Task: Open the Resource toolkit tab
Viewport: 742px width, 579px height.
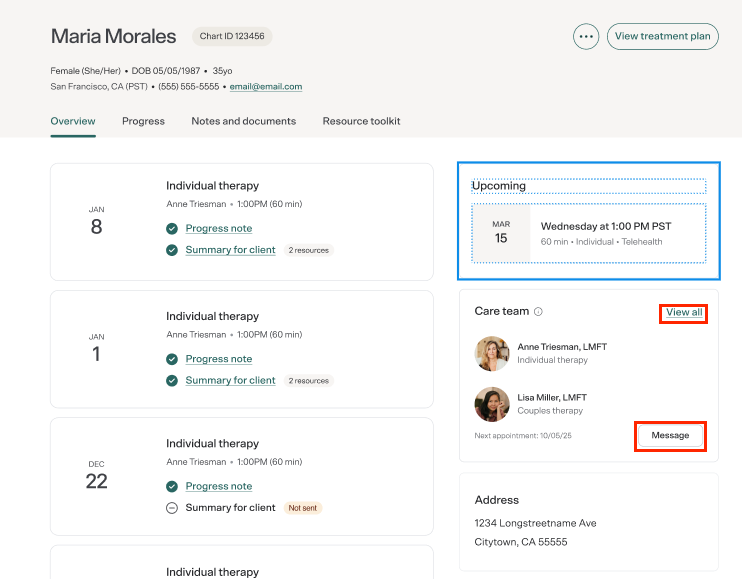Action: [362, 121]
